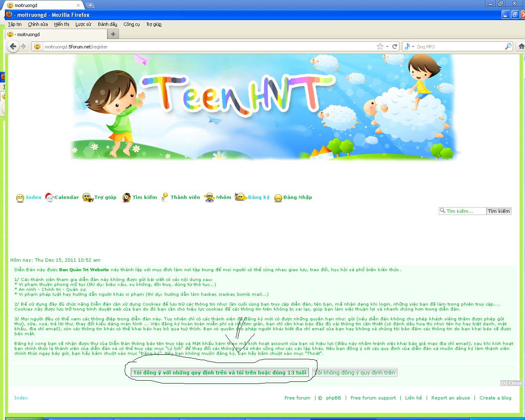Open the Nhóm navigation link

224,197
